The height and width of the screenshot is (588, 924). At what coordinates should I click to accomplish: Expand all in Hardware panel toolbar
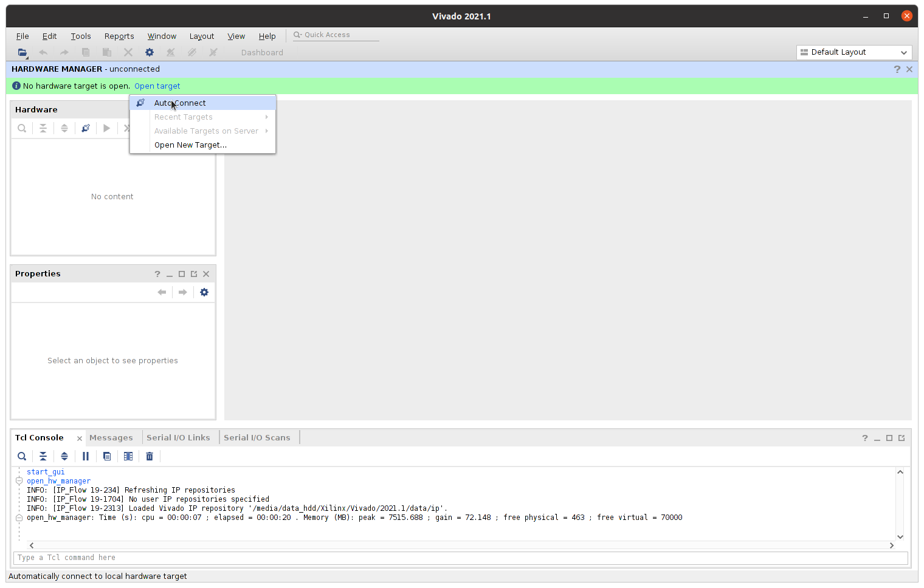pos(64,128)
